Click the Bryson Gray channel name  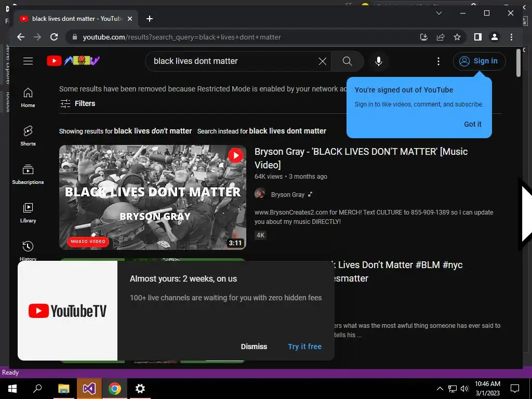pos(288,195)
